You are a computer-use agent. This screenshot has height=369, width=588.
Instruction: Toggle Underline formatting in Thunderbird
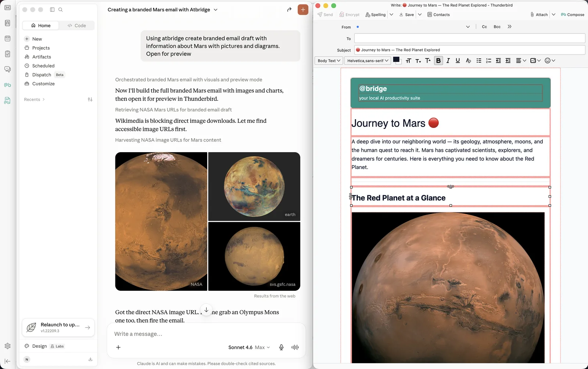click(458, 61)
